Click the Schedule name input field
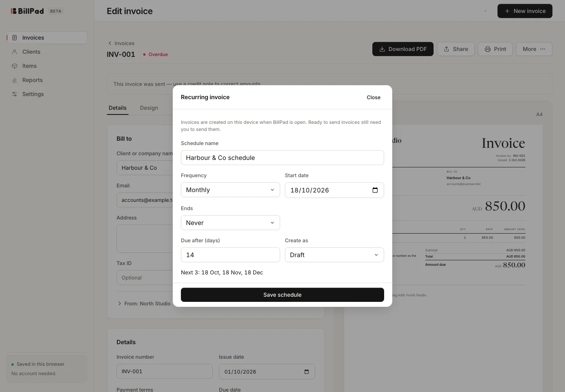The width and height of the screenshot is (565, 392). point(282,158)
